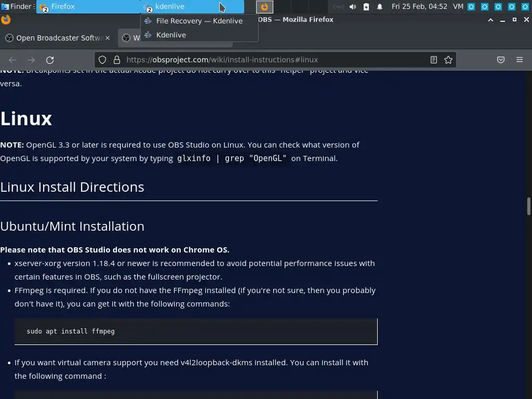Image resolution: width=532 pixels, height=399 pixels.
Task: Click the Firefox logo window menu icon
Action: (6, 20)
